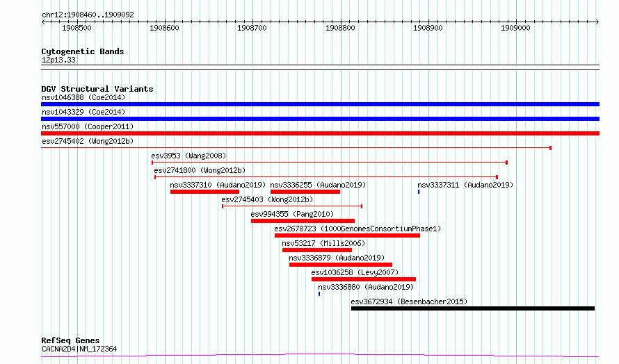Click the nsv53217 (Mills2006) label
619x364 pixels.
pos(323,243)
